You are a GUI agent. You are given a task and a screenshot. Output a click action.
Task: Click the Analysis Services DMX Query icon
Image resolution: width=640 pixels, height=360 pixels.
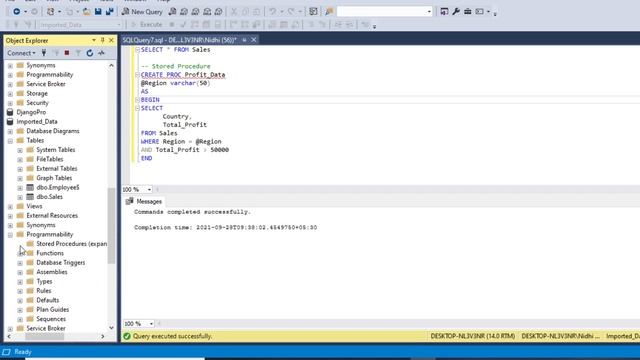click(x=196, y=12)
